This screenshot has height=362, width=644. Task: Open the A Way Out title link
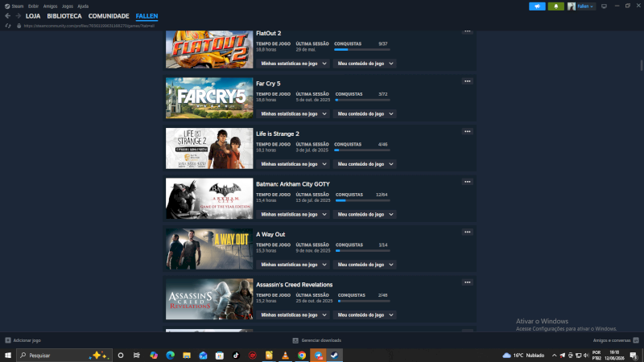coord(270,234)
